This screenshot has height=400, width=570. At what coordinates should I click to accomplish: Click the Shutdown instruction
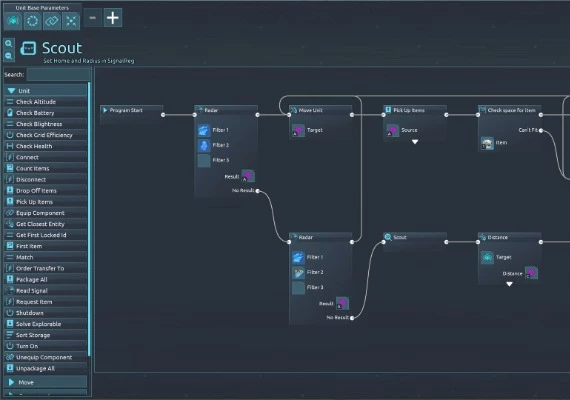(45, 313)
